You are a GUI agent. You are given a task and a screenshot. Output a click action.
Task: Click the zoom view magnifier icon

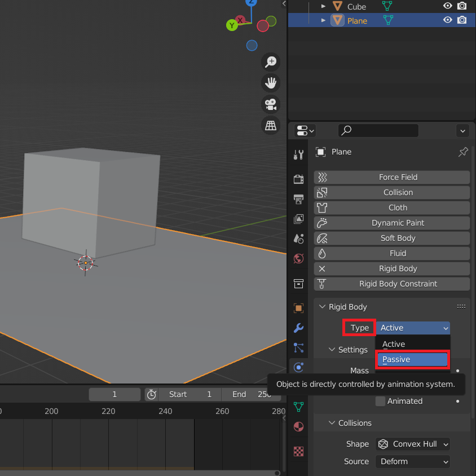click(271, 61)
